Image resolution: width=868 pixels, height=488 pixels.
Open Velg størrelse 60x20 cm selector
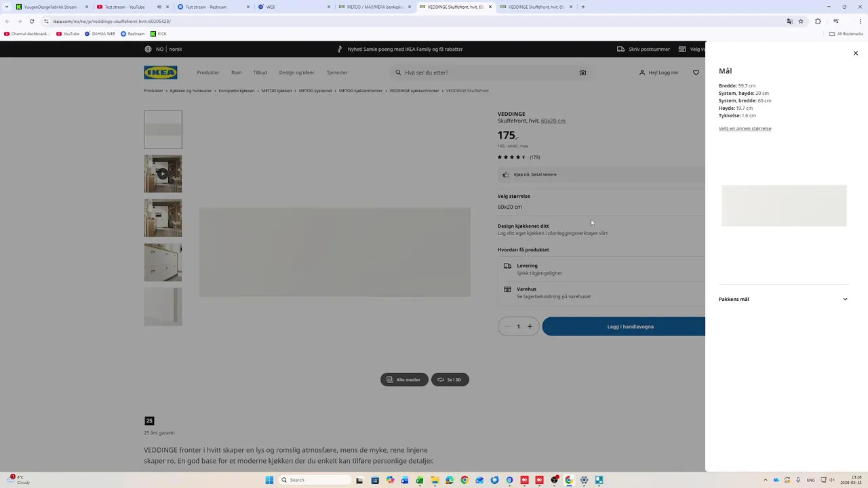[x=601, y=207]
